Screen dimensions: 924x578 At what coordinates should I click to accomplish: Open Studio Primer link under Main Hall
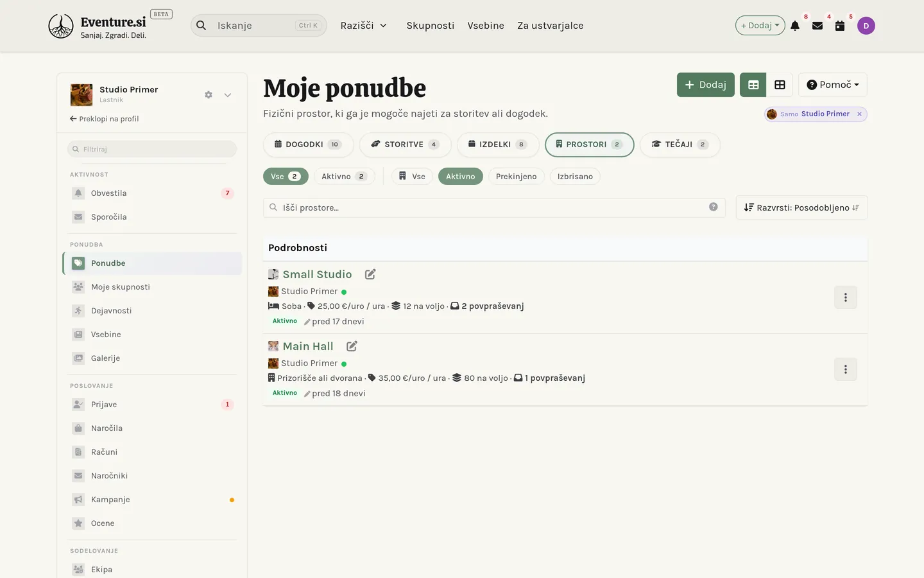pyautogui.click(x=309, y=363)
